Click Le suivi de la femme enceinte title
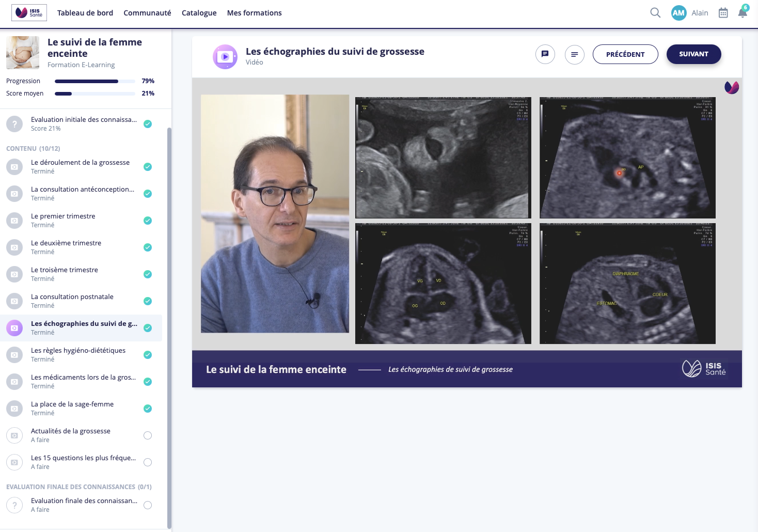Viewport: 758px width, 532px height. click(94, 48)
